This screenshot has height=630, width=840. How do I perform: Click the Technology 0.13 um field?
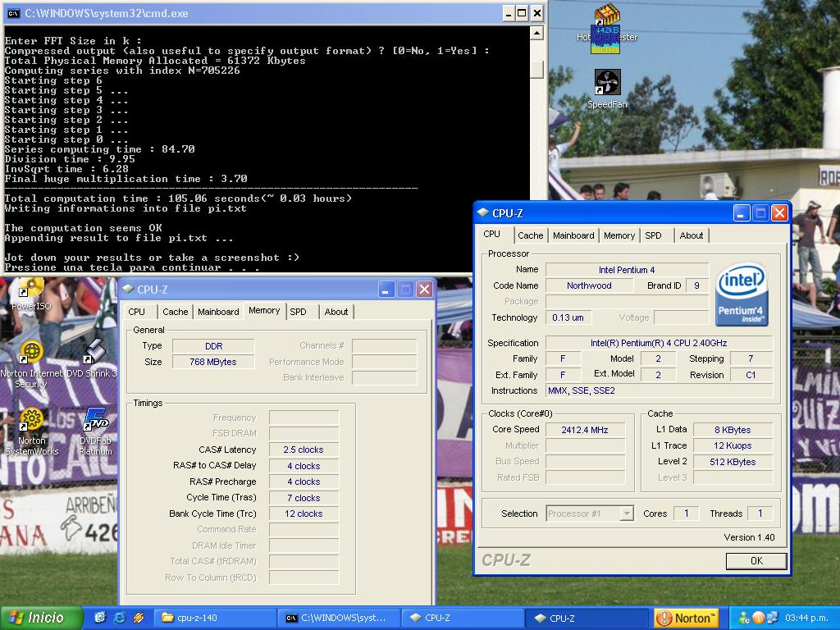point(568,317)
